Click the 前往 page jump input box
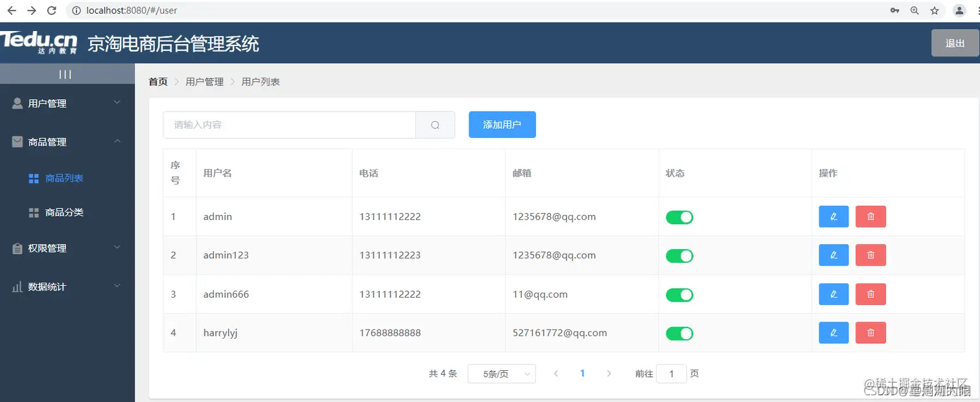Image resolution: width=980 pixels, height=402 pixels. [671, 374]
